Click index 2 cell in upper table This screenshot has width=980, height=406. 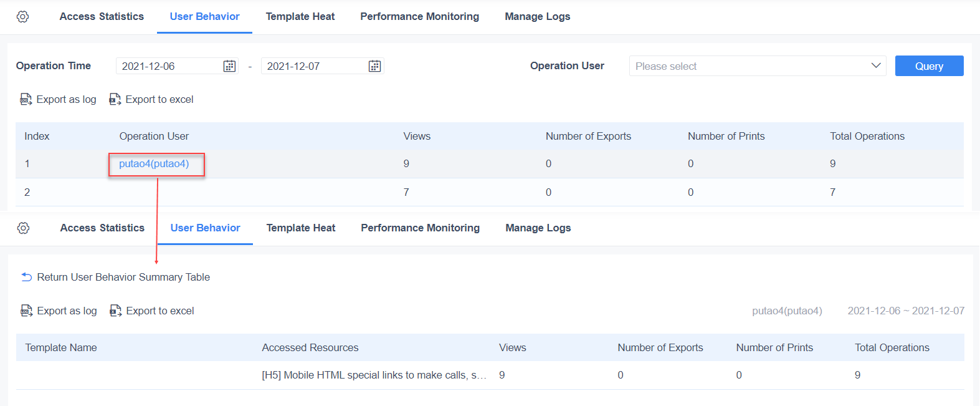coord(27,193)
